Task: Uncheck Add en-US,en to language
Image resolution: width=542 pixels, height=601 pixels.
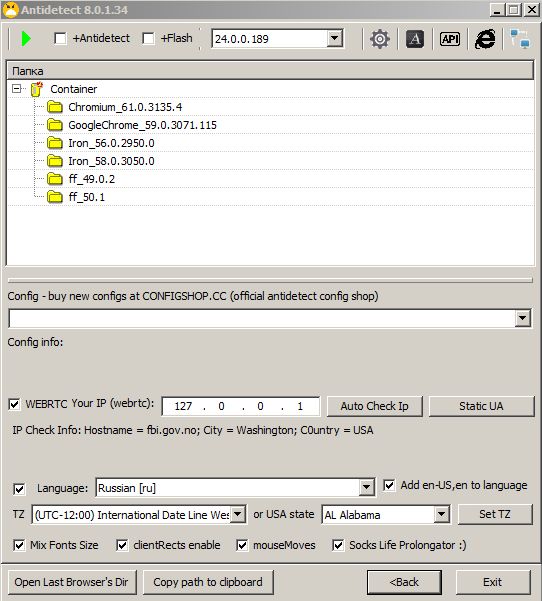Action: pos(389,485)
